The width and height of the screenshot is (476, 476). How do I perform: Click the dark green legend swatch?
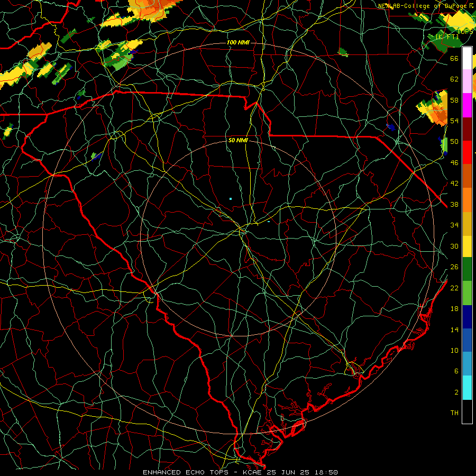467,269
